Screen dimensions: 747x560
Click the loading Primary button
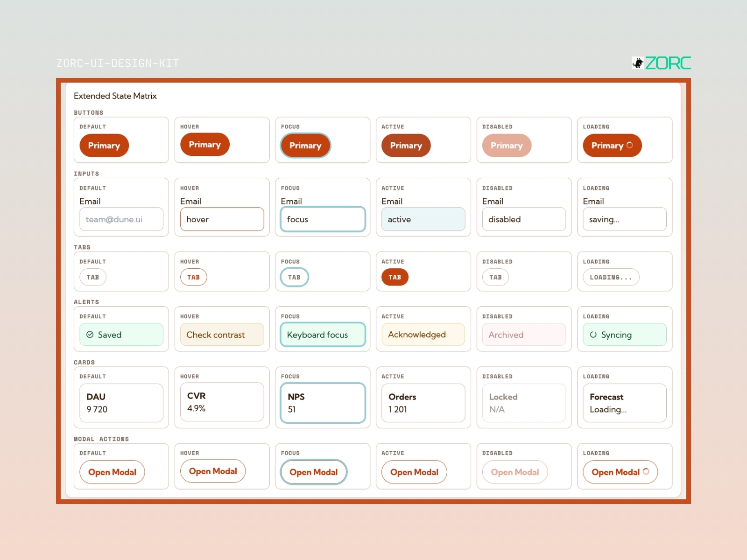pyautogui.click(x=612, y=146)
